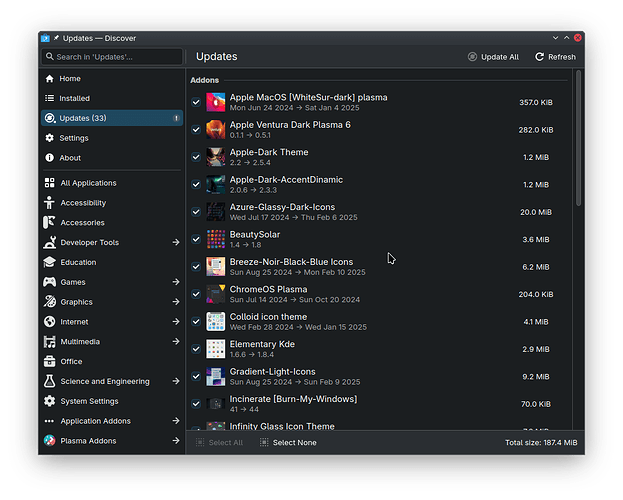Viewport: 623px width, 500px height.
Task: Click the Graphics category icon
Action: [50, 302]
